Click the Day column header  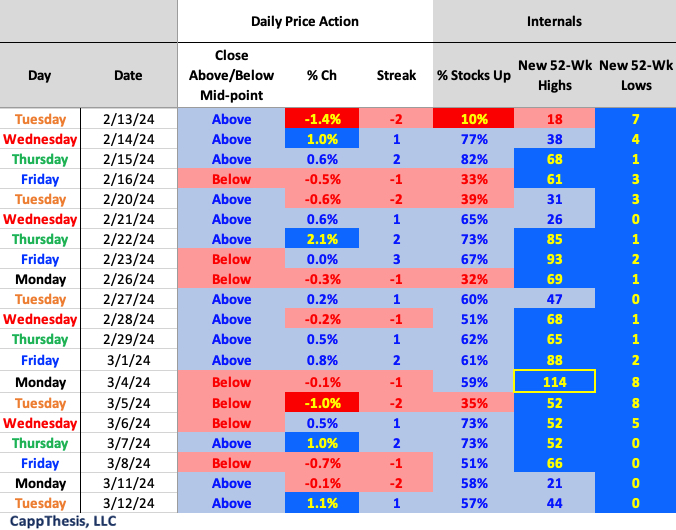point(40,75)
